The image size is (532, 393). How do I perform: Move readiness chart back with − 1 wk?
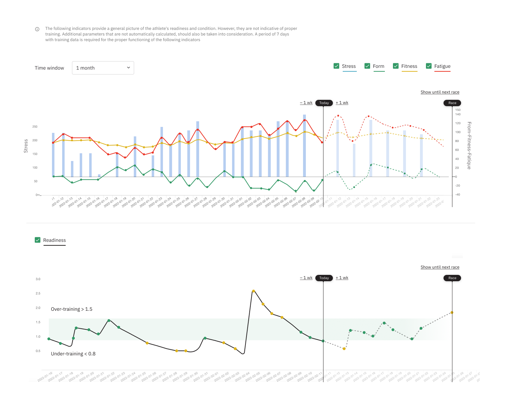click(x=306, y=278)
